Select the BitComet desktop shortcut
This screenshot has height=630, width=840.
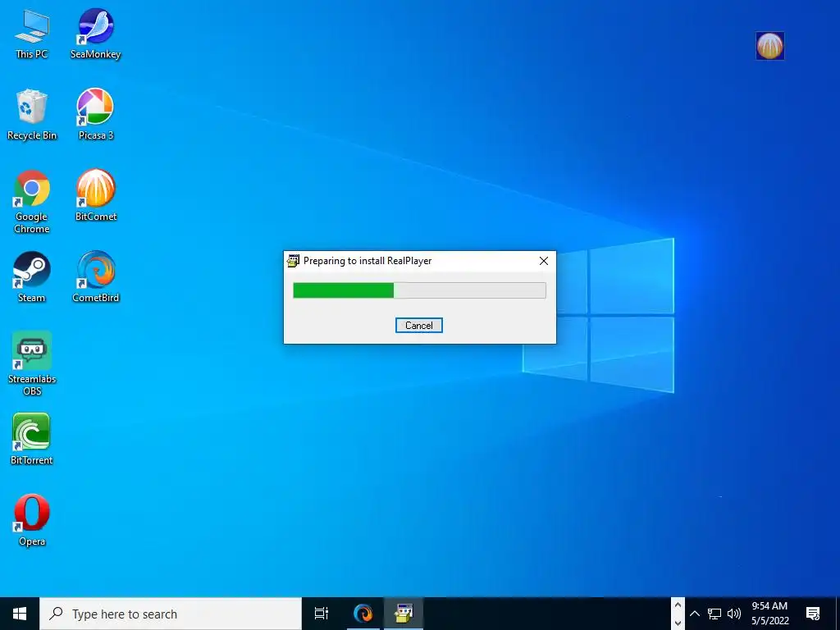click(95, 195)
